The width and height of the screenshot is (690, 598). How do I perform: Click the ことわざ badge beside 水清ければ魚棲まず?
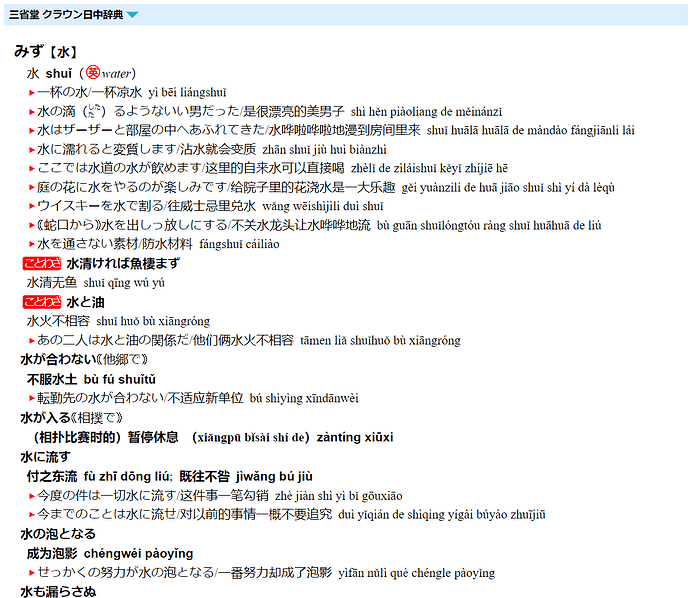(42, 264)
